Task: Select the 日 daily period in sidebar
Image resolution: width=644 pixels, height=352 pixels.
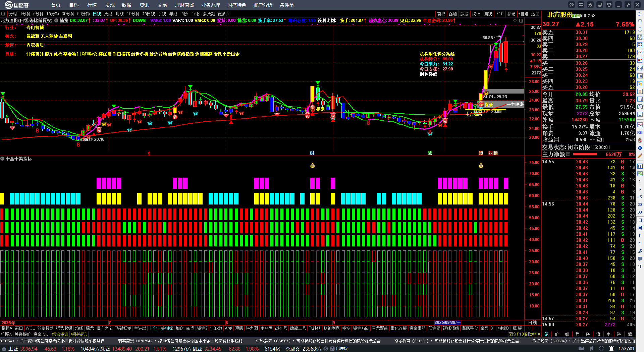Action: click(640, 220)
